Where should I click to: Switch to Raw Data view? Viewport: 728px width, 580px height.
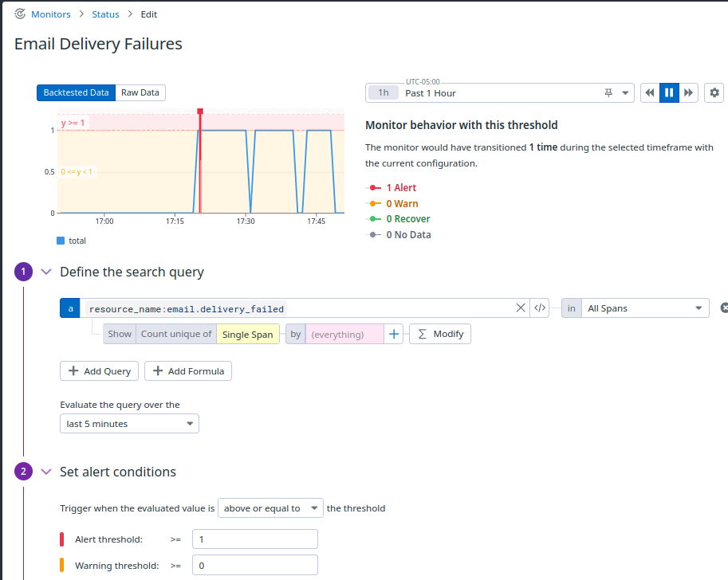click(x=140, y=92)
